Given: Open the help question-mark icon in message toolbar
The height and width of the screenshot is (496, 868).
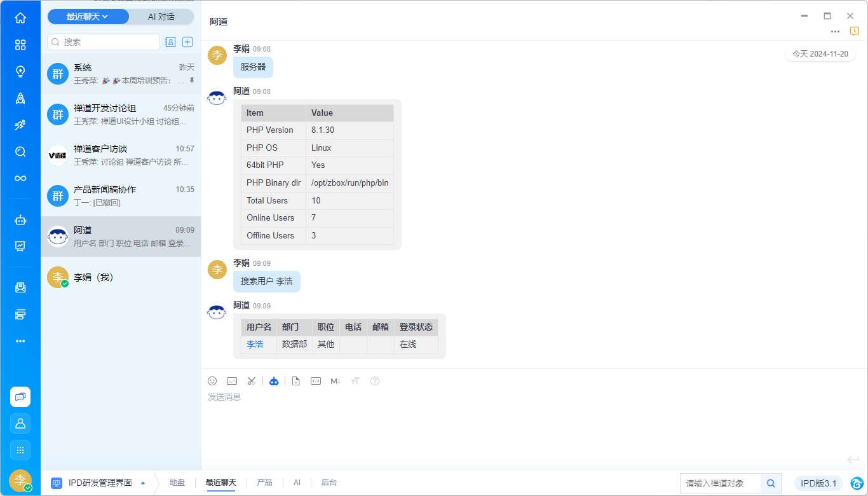Looking at the screenshot, I should tap(375, 381).
